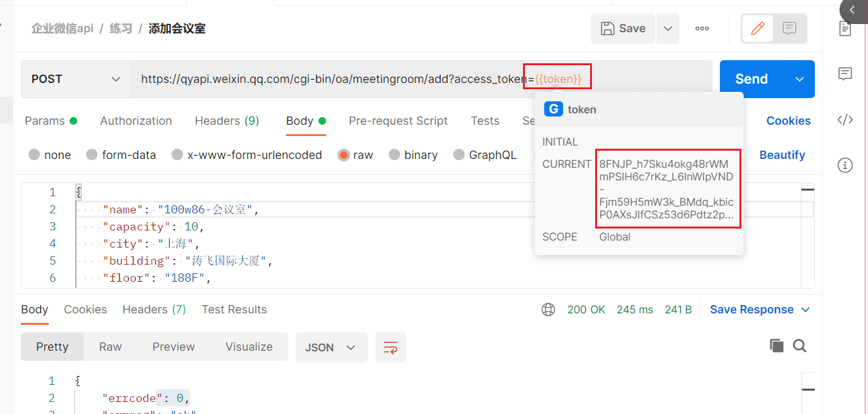This screenshot has height=414, width=868.
Task: Copy the response with copy icon
Action: coord(776,346)
